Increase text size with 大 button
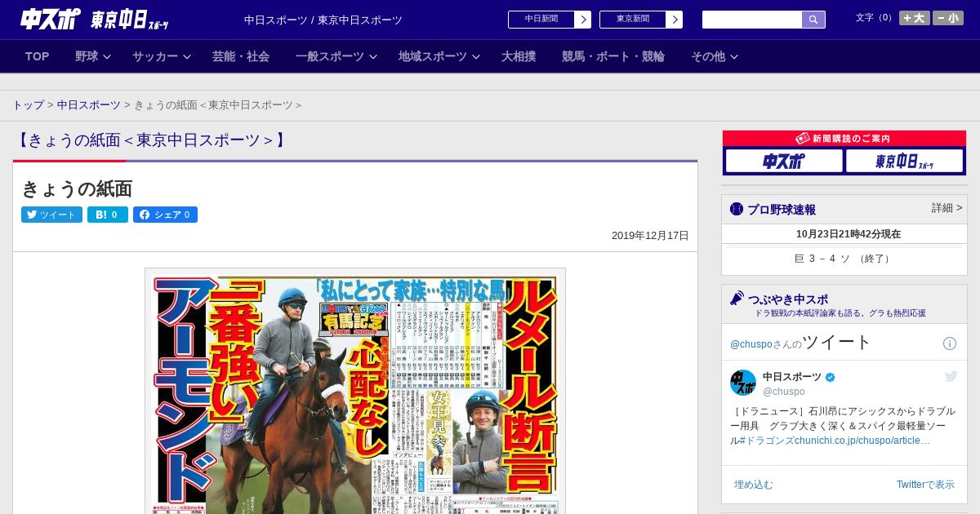The image size is (980, 514). 915,18
